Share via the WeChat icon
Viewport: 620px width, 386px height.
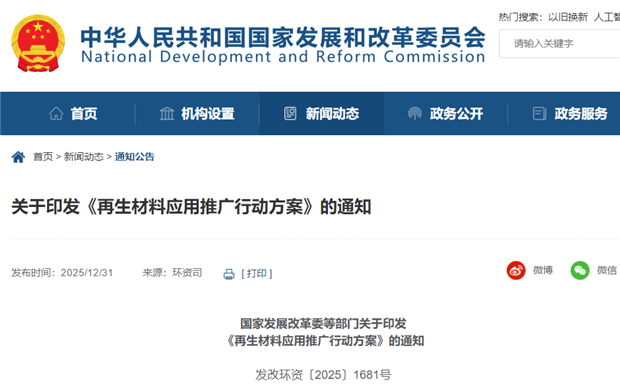coord(580,271)
